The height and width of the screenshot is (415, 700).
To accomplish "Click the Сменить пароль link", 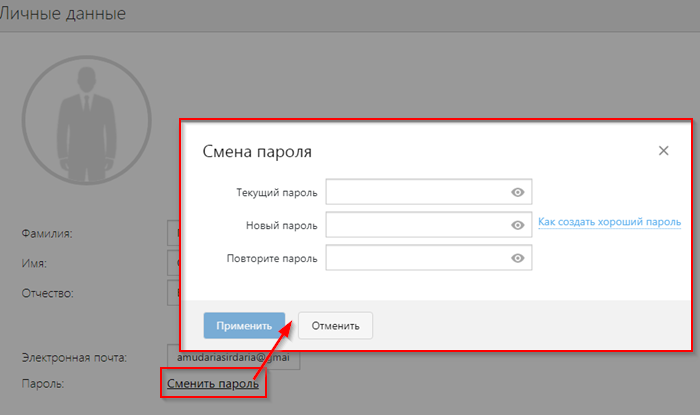I will tap(213, 383).
